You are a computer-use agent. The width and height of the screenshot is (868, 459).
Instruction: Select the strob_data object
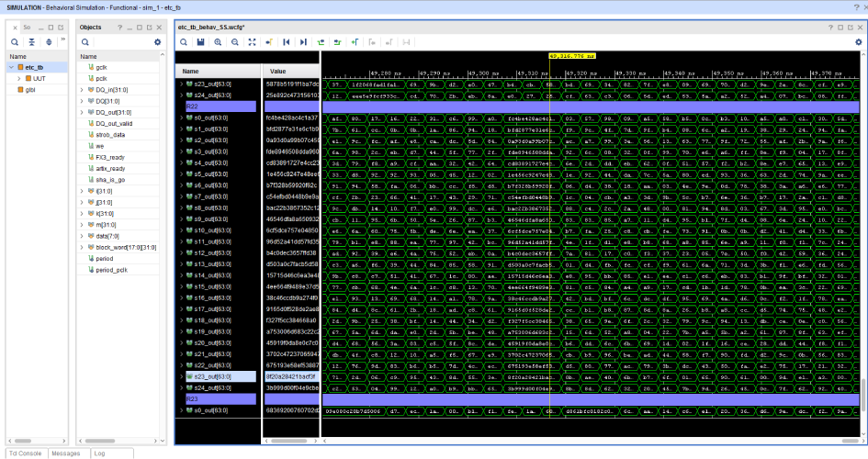tap(110, 135)
